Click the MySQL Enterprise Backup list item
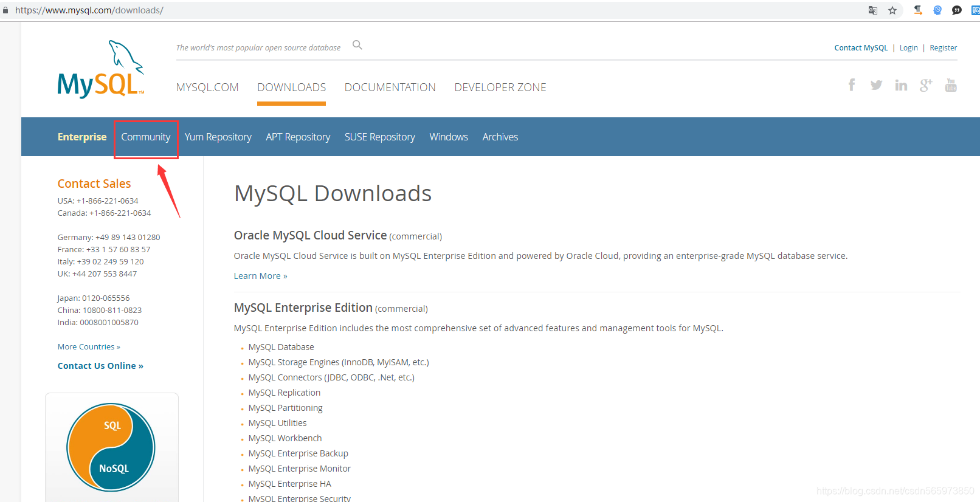The width and height of the screenshot is (980, 502). click(298, 453)
